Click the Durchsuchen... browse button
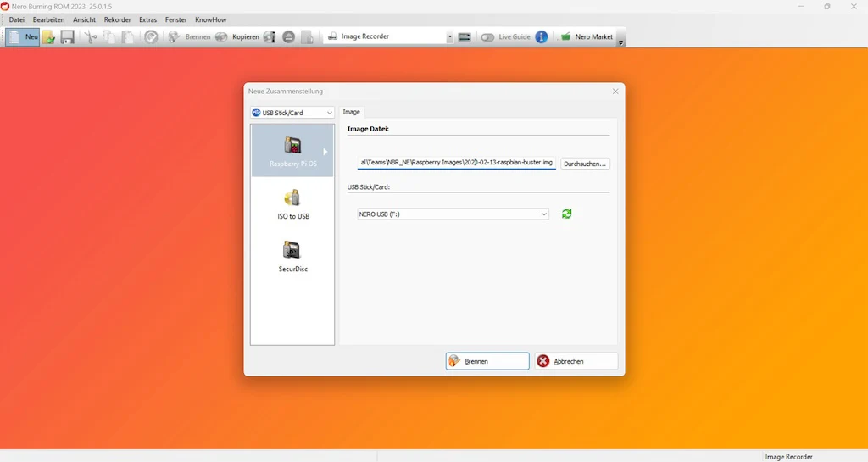Image resolution: width=868 pixels, height=462 pixels. pyautogui.click(x=585, y=164)
